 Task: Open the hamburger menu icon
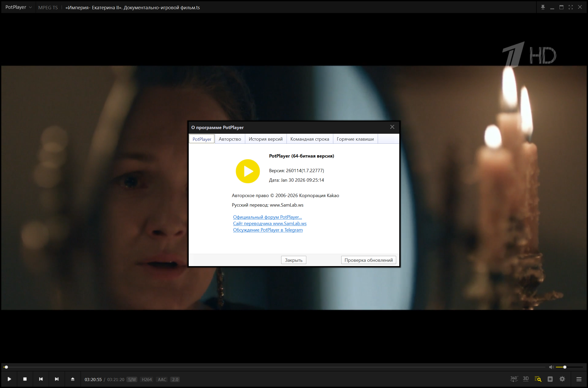click(579, 379)
